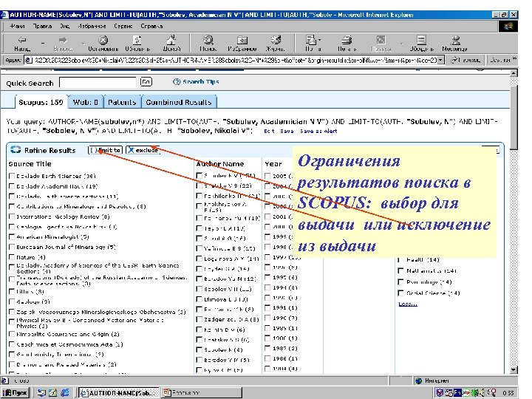Check Doklady Akademii Nauk (19) source

coord(12,186)
